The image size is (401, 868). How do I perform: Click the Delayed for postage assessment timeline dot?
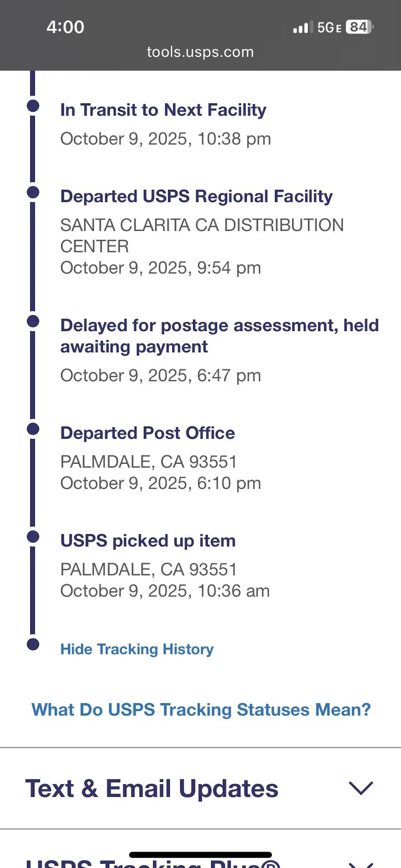33,321
